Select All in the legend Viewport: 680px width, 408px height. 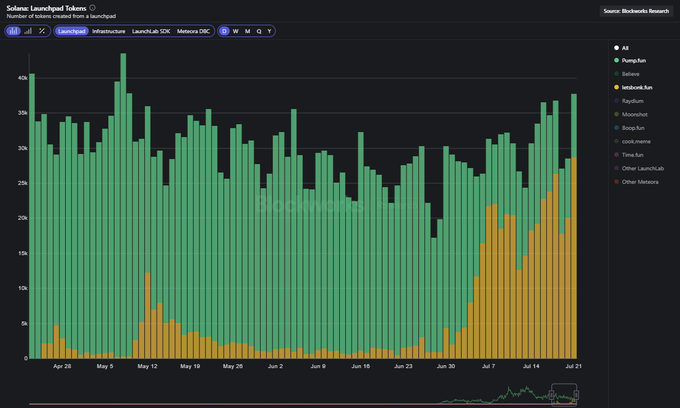point(625,47)
